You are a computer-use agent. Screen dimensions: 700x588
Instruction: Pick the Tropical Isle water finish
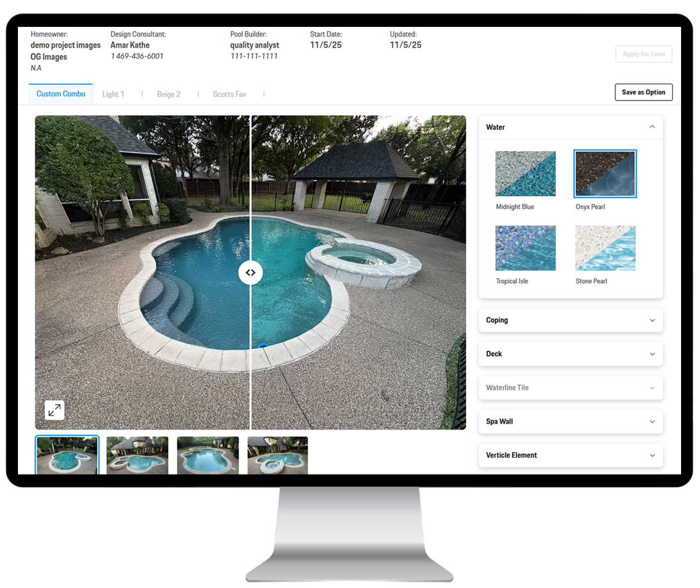pyautogui.click(x=525, y=248)
